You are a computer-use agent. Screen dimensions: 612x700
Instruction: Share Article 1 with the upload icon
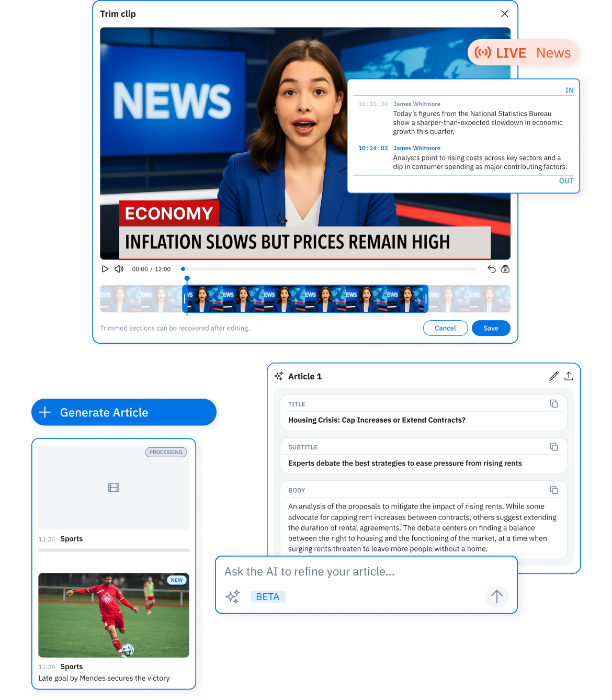click(569, 376)
